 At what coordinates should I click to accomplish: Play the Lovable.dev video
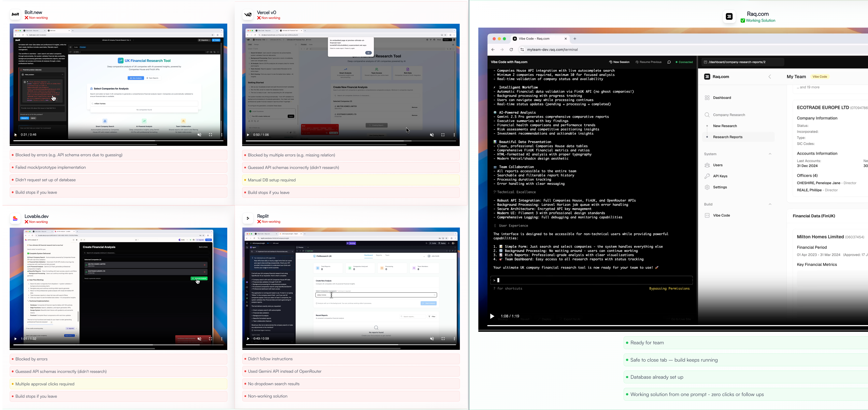[x=15, y=339]
